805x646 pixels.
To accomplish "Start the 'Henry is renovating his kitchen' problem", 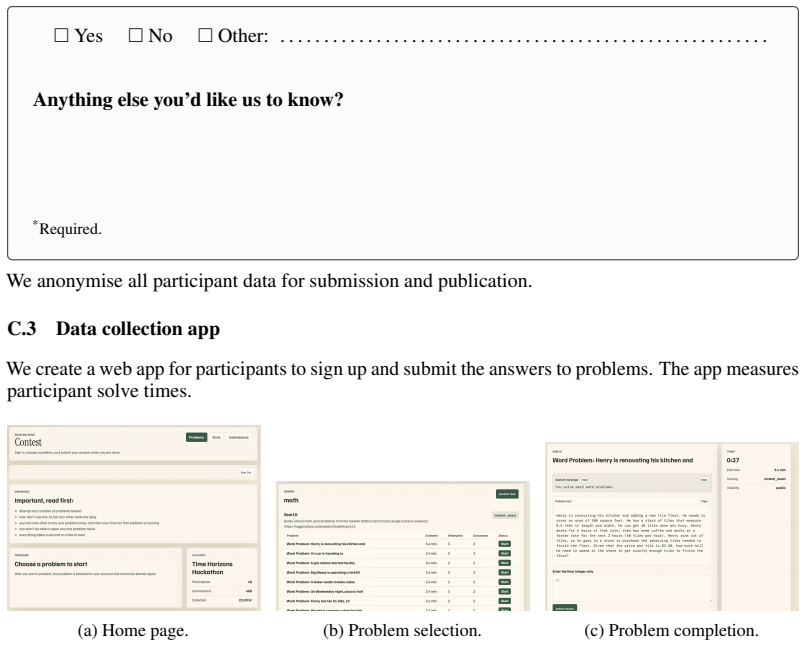I will 504,544.
